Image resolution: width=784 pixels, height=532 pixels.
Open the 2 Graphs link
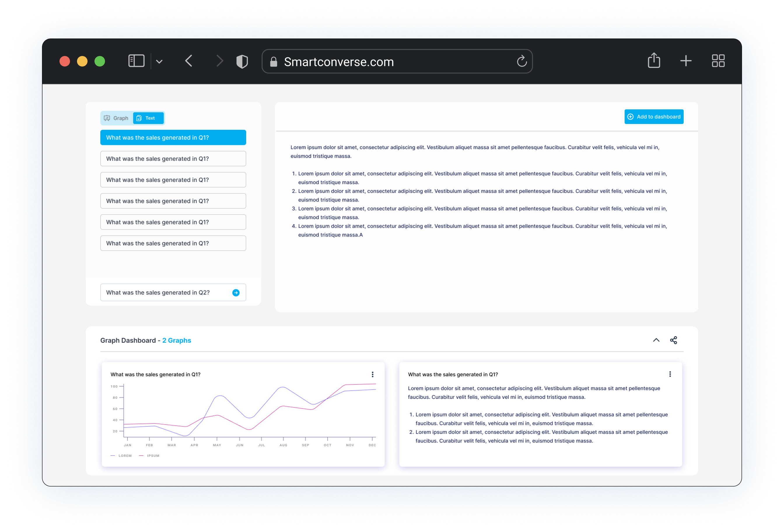176,340
